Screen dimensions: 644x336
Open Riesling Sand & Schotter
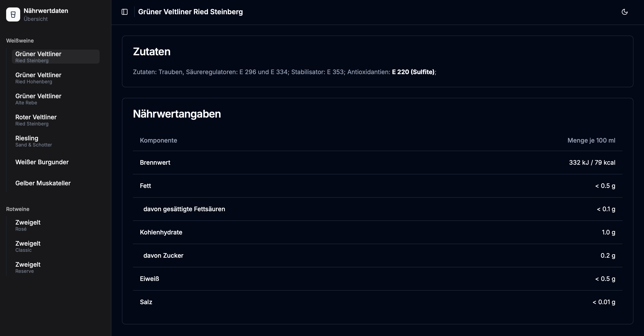[55, 141]
